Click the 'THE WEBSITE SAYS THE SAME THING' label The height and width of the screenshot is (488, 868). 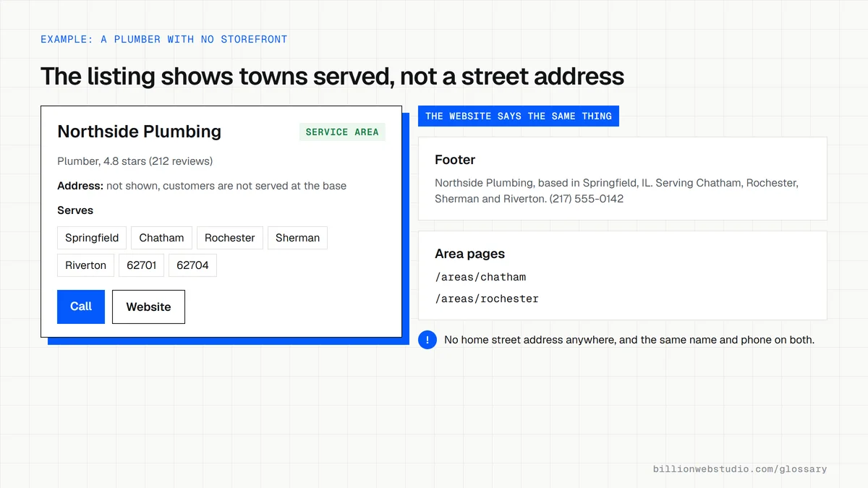(519, 116)
